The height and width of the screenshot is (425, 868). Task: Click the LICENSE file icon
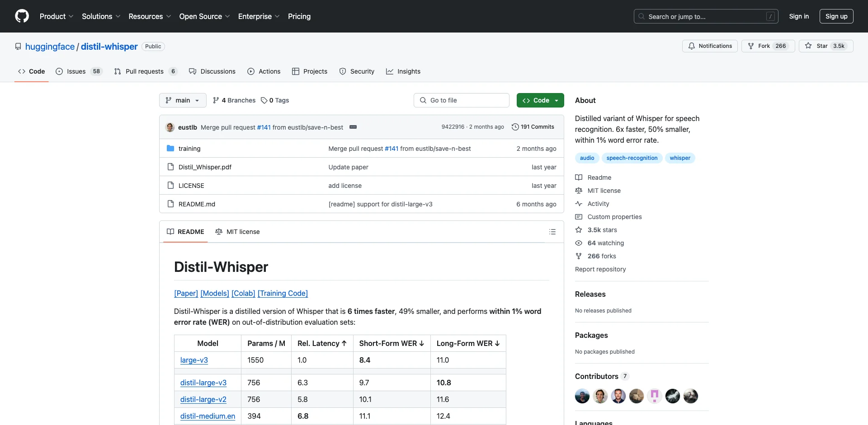[x=170, y=185]
